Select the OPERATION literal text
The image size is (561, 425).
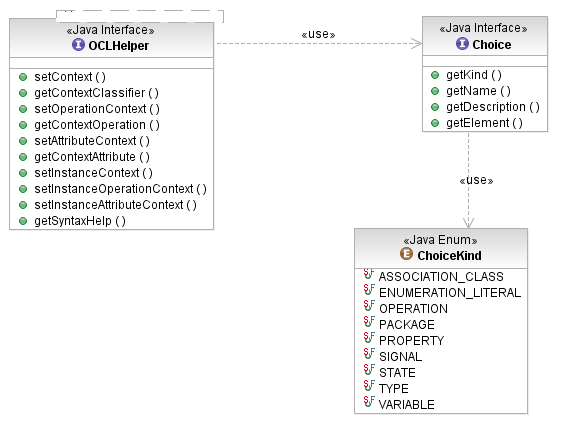413,309
